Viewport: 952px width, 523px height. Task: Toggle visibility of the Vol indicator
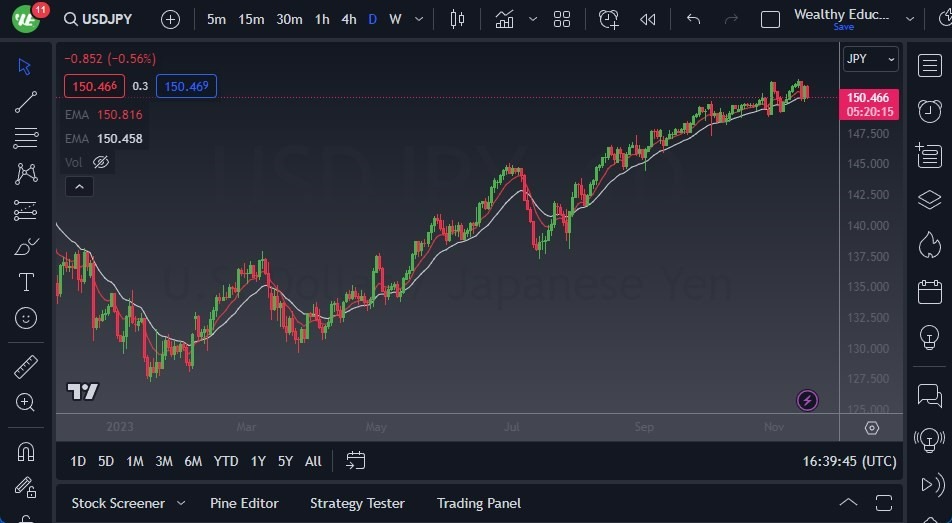point(101,162)
